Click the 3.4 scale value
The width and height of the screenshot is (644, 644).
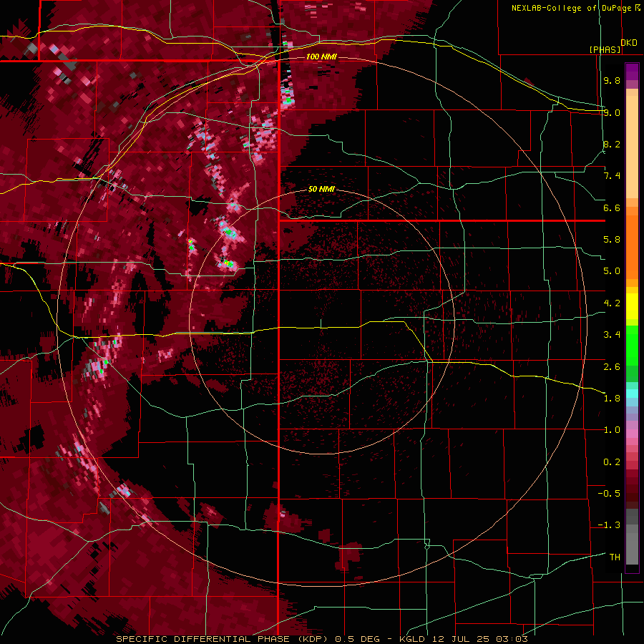coord(612,335)
